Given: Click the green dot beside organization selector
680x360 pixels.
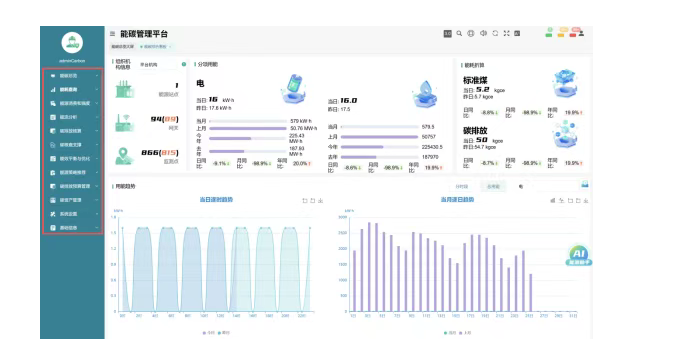Looking at the screenshot, I should 184,64.
